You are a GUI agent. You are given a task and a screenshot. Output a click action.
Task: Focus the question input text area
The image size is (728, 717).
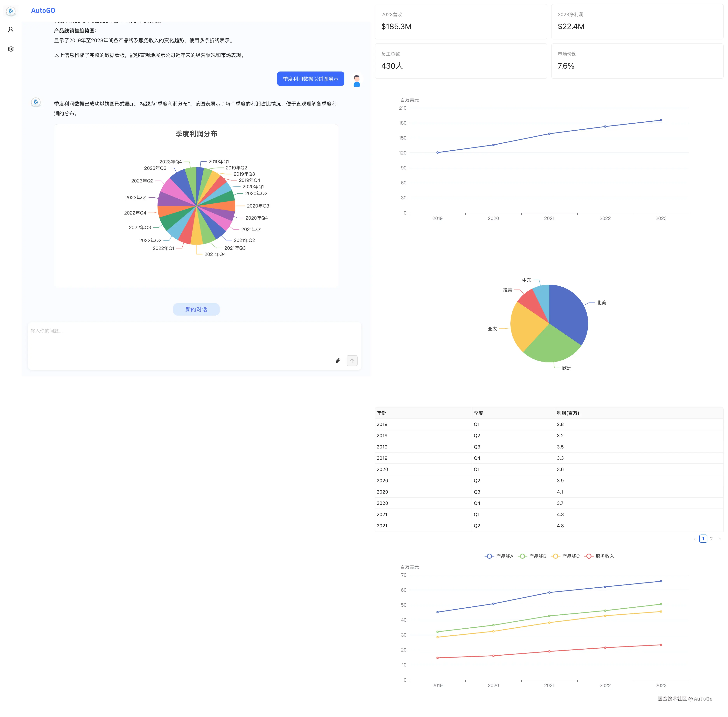[181, 339]
